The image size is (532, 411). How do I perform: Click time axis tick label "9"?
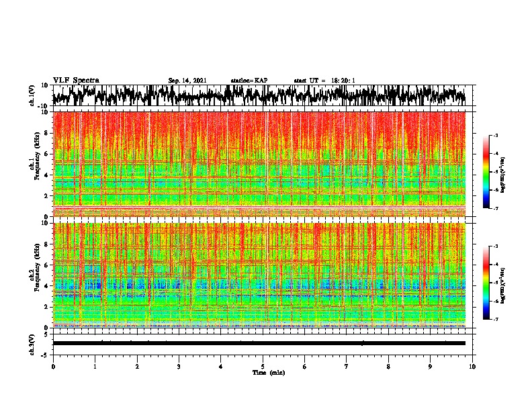click(x=430, y=367)
